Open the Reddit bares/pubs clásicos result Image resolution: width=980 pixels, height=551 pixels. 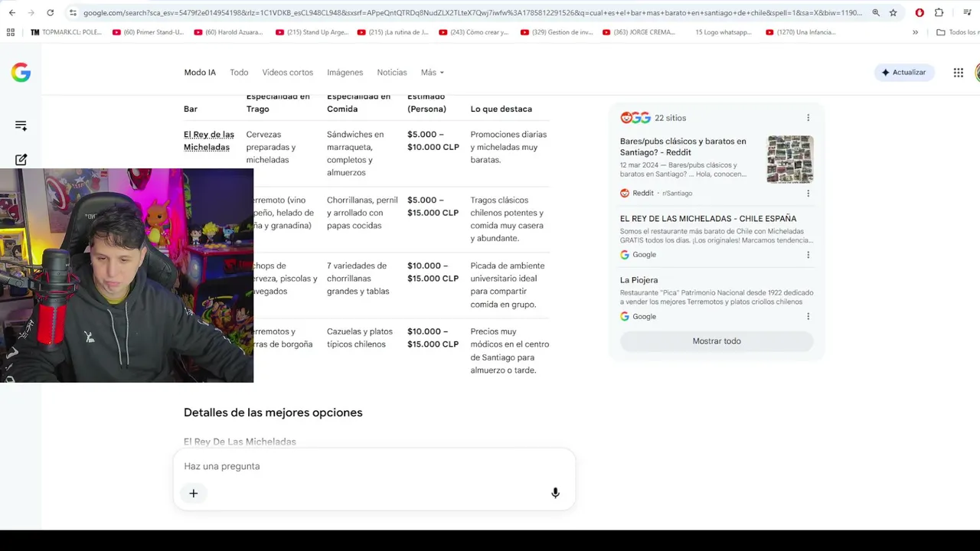683,147
